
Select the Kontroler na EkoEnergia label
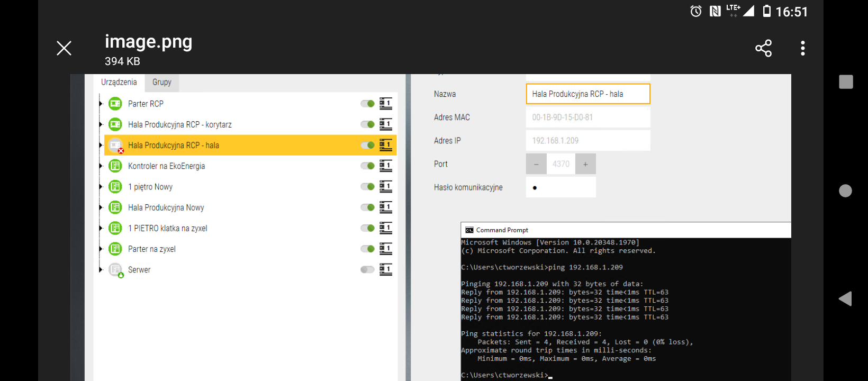pos(166,166)
